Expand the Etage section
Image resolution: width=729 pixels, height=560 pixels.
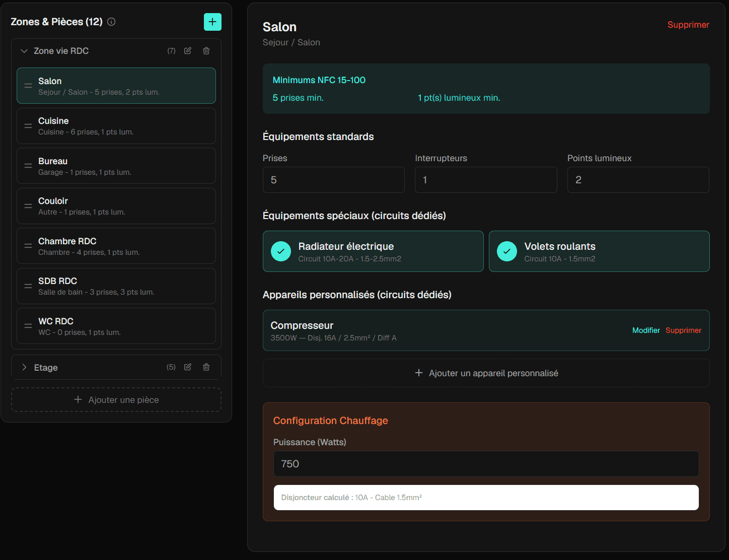pos(24,367)
